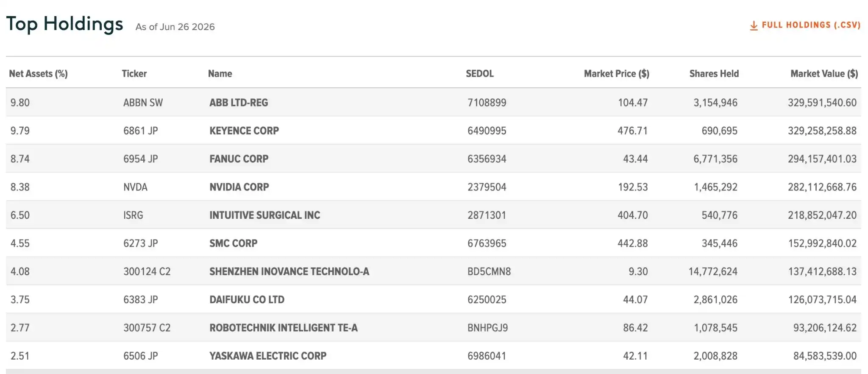Screen dimensions: 868x374
Task: Select the Top Holdings heading
Action: pyautogui.click(x=64, y=24)
